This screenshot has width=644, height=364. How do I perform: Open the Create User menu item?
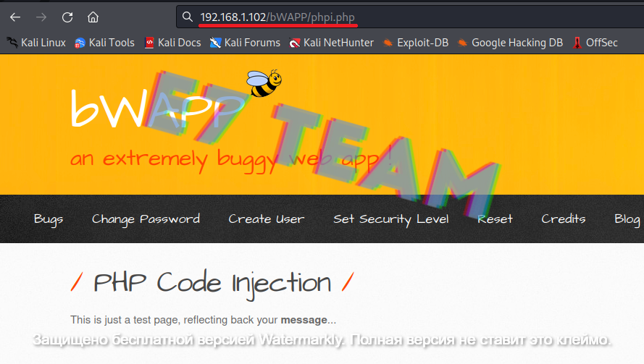point(267,219)
